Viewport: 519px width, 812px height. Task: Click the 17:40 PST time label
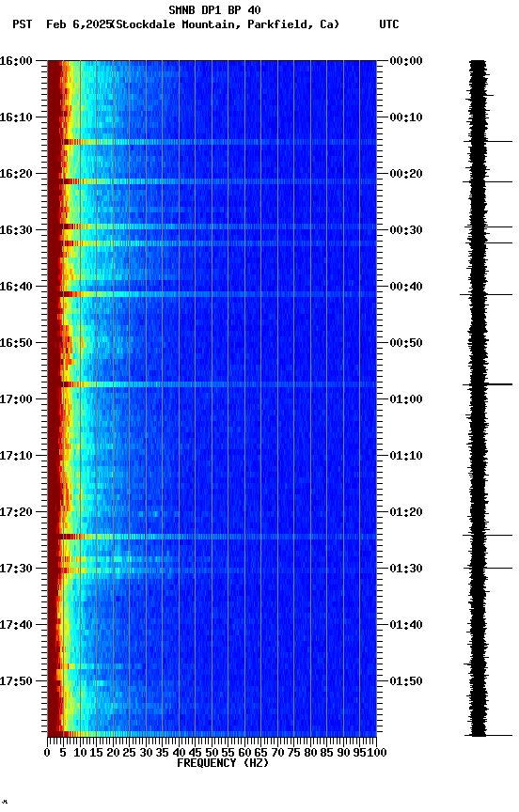[16, 625]
